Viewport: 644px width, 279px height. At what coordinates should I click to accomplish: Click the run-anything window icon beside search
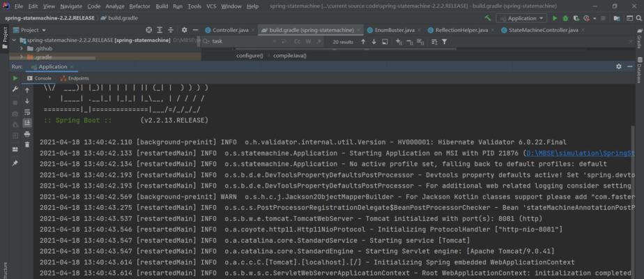[x=629, y=18]
